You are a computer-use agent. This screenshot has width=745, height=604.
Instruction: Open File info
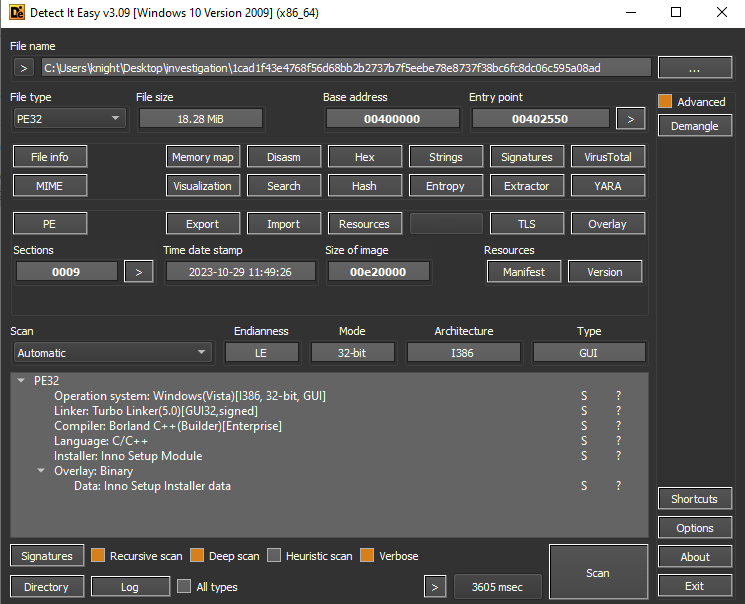(50, 157)
